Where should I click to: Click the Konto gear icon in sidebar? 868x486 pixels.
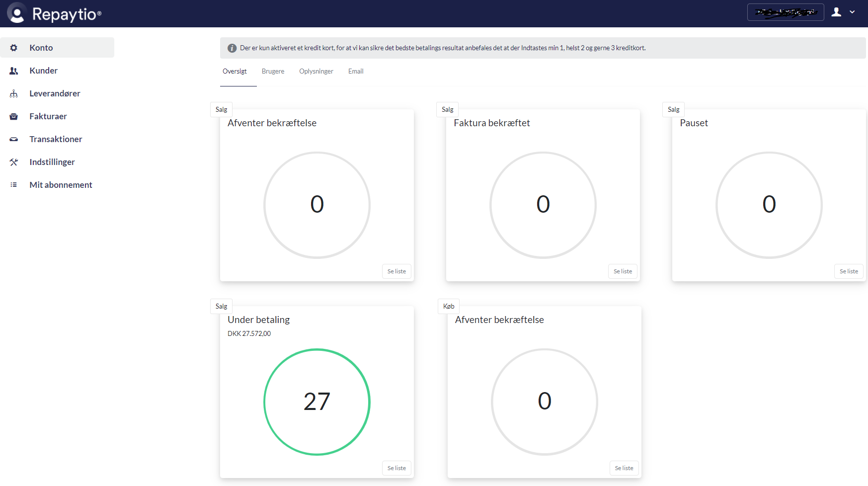click(x=14, y=48)
